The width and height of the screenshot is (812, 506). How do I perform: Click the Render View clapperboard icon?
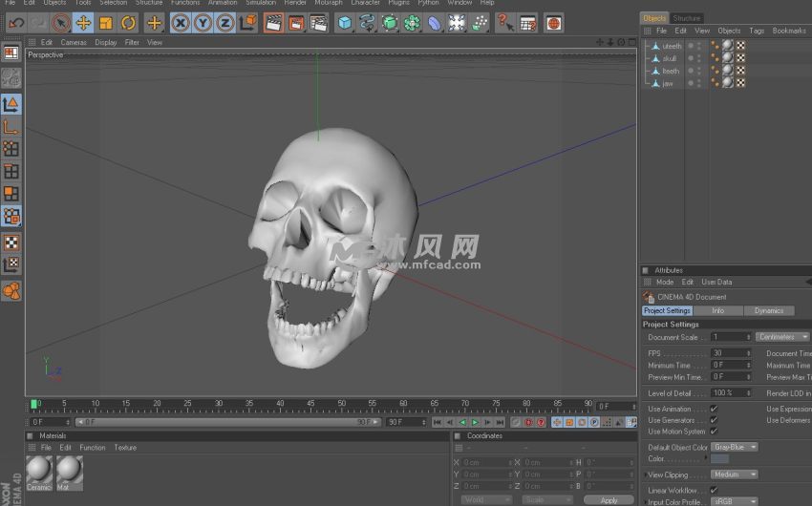click(x=273, y=23)
